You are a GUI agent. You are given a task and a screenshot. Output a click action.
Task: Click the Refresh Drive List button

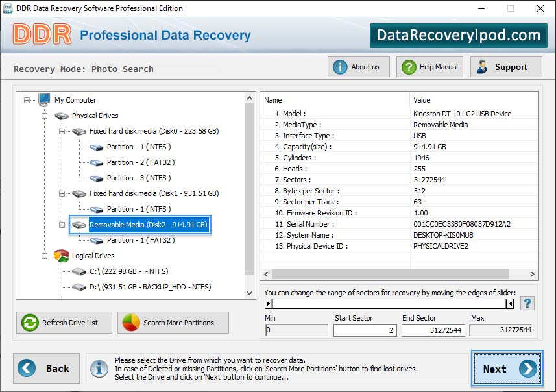[x=64, y=323]
